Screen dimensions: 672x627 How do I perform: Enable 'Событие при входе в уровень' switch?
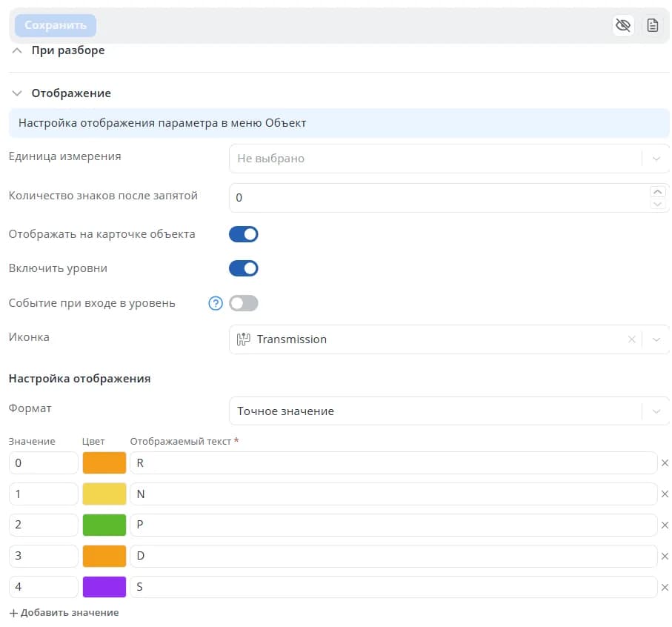coord(244,303)
